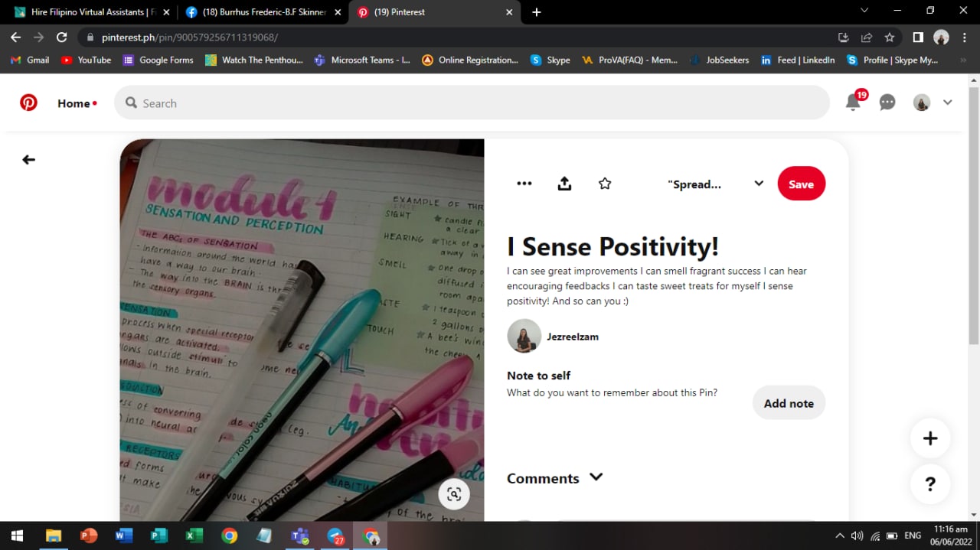Open the board picker dropdown "Spread..."
Screen dimensions: 980x550
[x=715, y=184]
